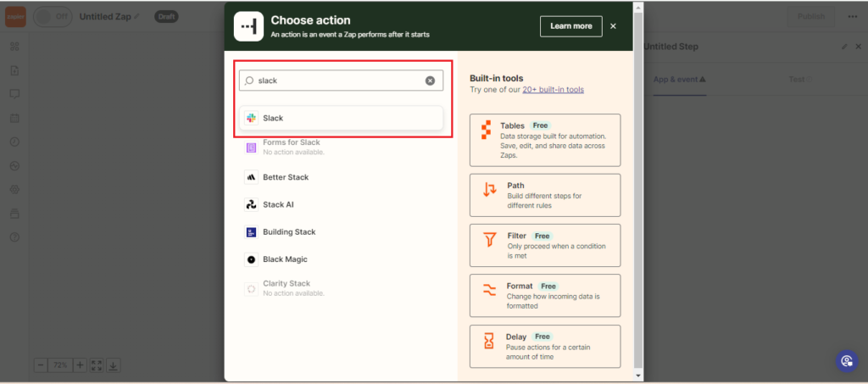
Task: Open the 20+ built-in tools link
Action: (x=553, y=89)
